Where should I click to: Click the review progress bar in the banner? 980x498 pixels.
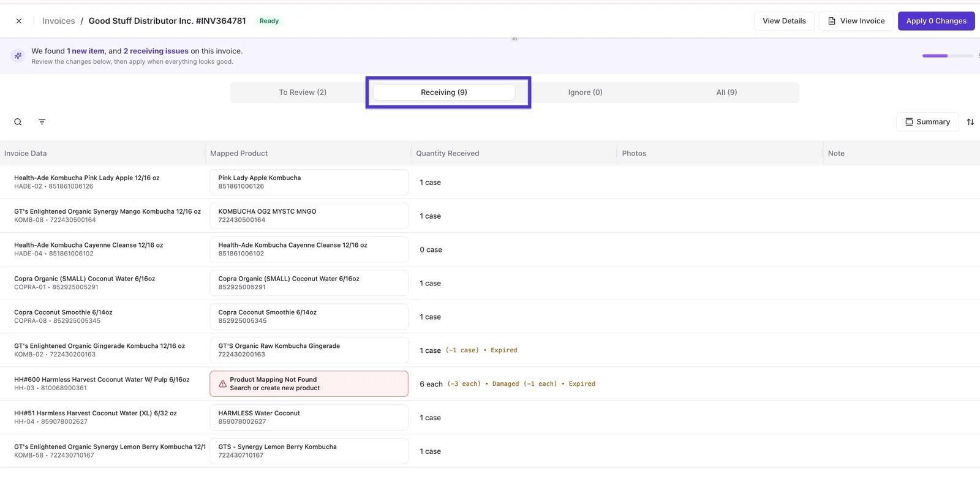[x=948, y=56]
